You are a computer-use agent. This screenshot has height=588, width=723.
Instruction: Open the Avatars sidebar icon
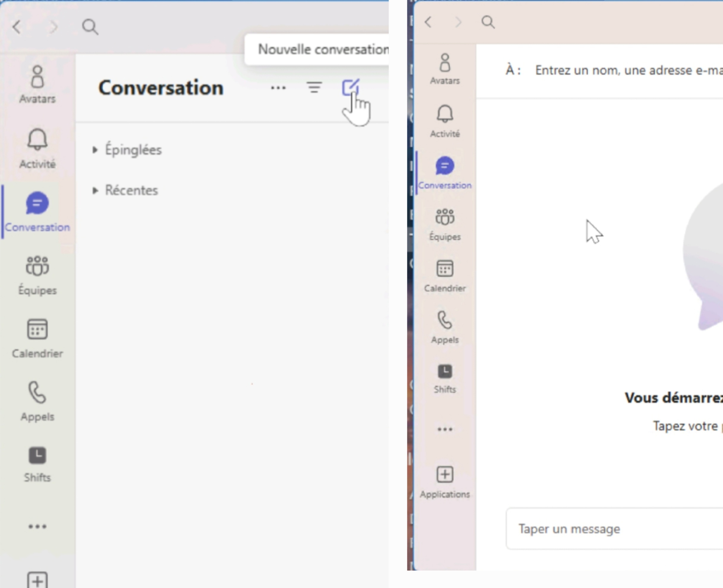point(37,81)
